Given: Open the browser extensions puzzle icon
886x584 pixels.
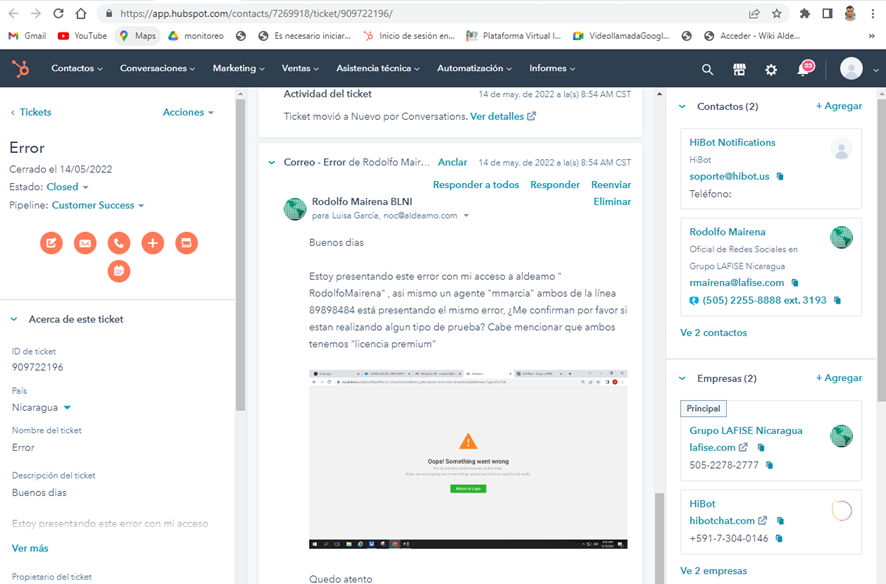Looking at the screenshot, I should [805, 14].
